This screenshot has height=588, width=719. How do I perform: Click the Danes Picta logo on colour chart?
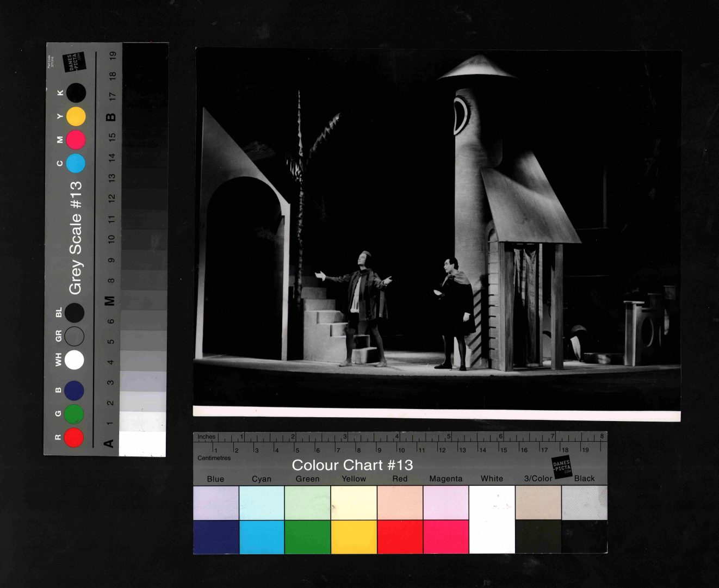(562, 467)
